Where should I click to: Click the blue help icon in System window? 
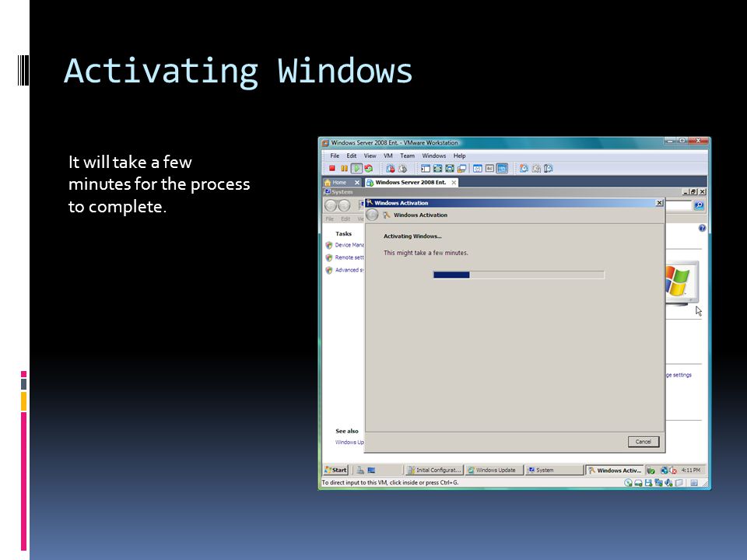(x=702, y=228)
